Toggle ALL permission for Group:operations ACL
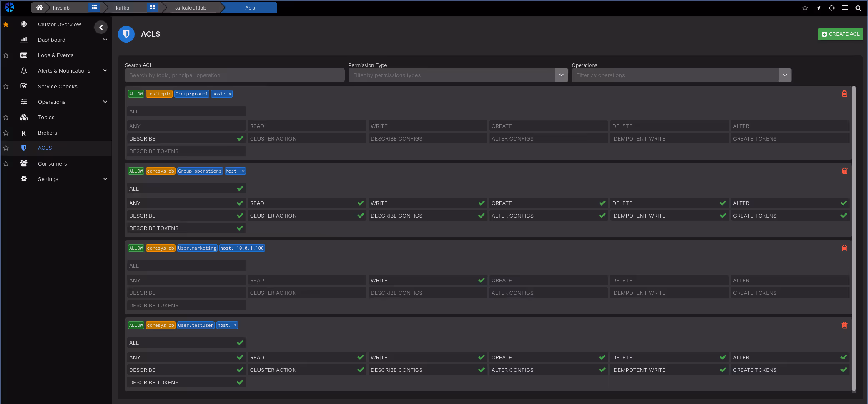Screen dimensions: 868x404 click(x=186, y=188)
